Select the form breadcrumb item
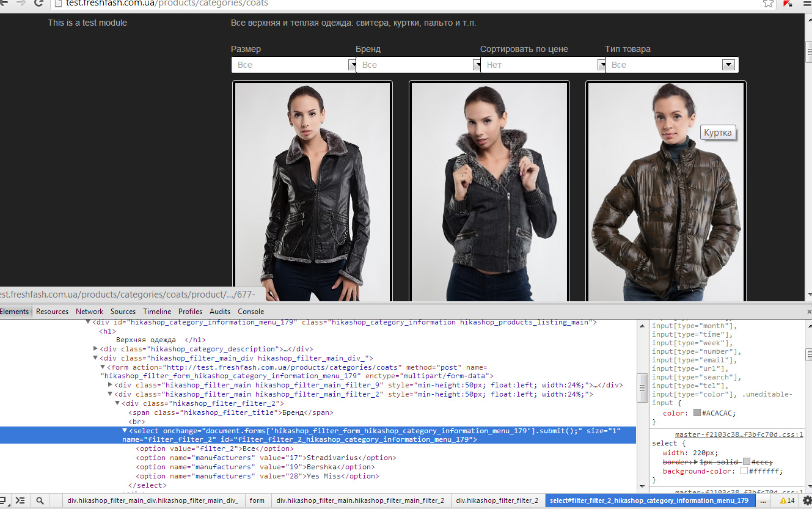This screenshot has height=509, width=812. pyautogui.click(x=257, y=500)
